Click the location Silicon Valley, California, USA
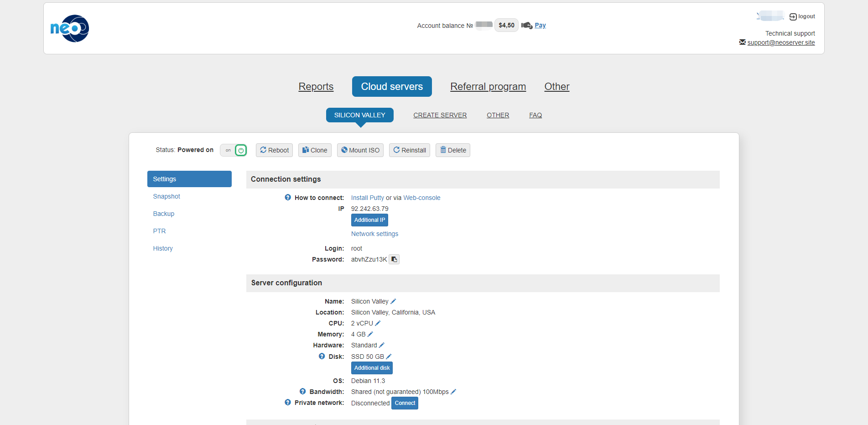Viewport: 868px width, 425px height. [x=393, y=312]
